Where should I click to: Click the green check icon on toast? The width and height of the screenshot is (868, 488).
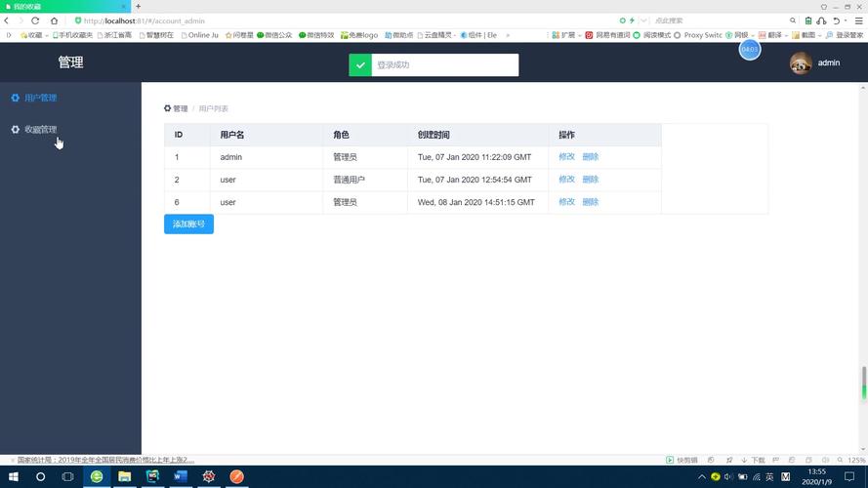(x=360, y=64)
